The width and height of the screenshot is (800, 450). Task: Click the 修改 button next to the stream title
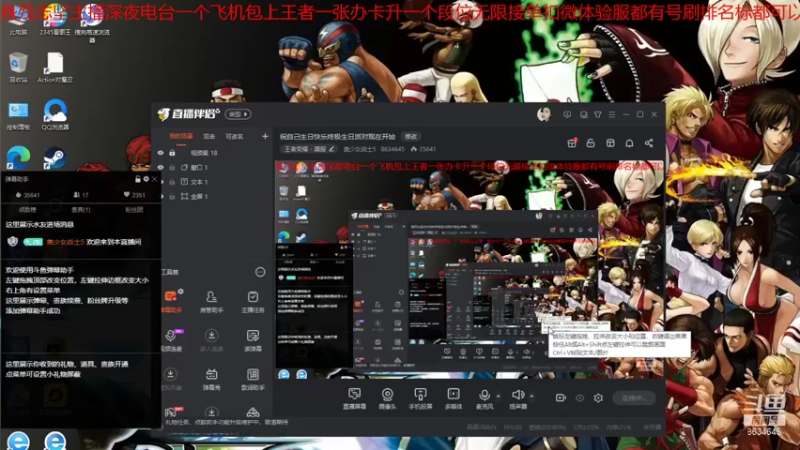[411, 136]
